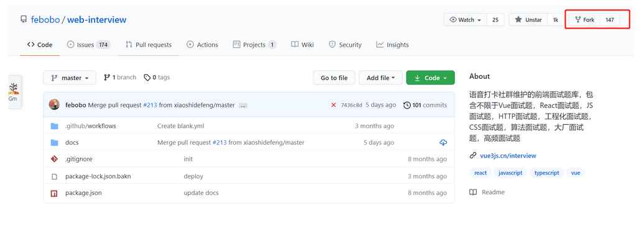Expand the Add file dropdown

[380, 78]
